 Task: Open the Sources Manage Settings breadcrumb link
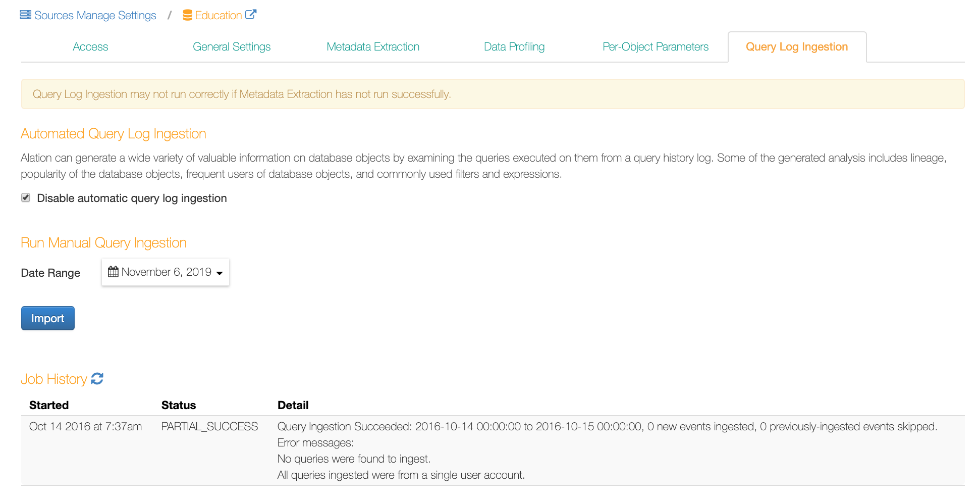[95, 15]
